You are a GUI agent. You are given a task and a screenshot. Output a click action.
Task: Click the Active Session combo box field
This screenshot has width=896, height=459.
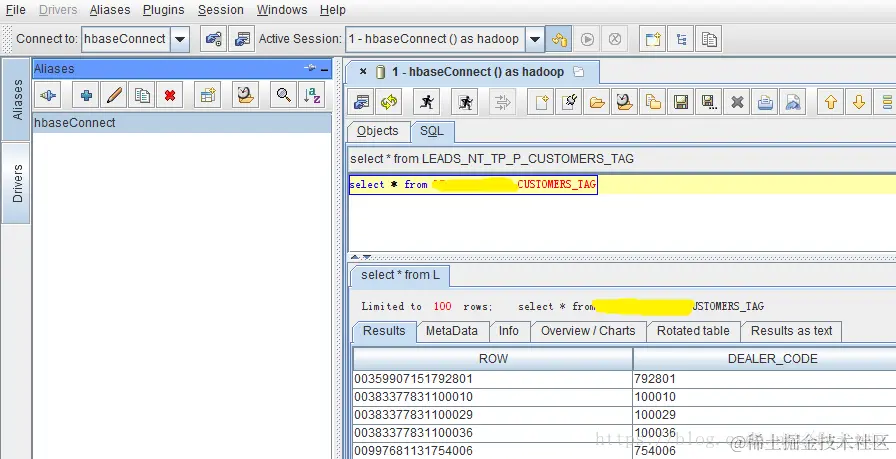point(435,39)
